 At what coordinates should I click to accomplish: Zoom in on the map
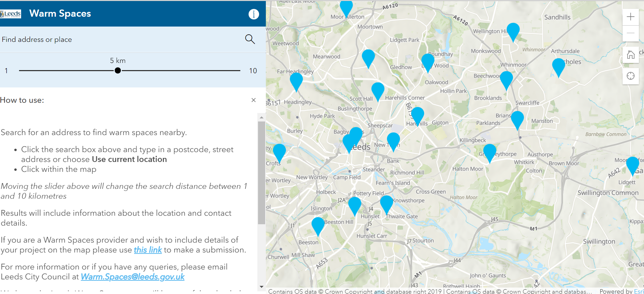coord(630,17)
